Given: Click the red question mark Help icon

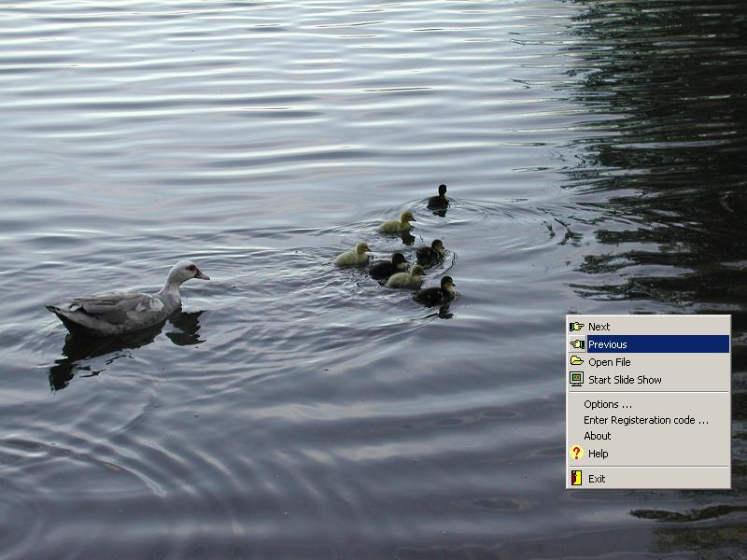Looking at the screenshot, I should coord(576,453).
